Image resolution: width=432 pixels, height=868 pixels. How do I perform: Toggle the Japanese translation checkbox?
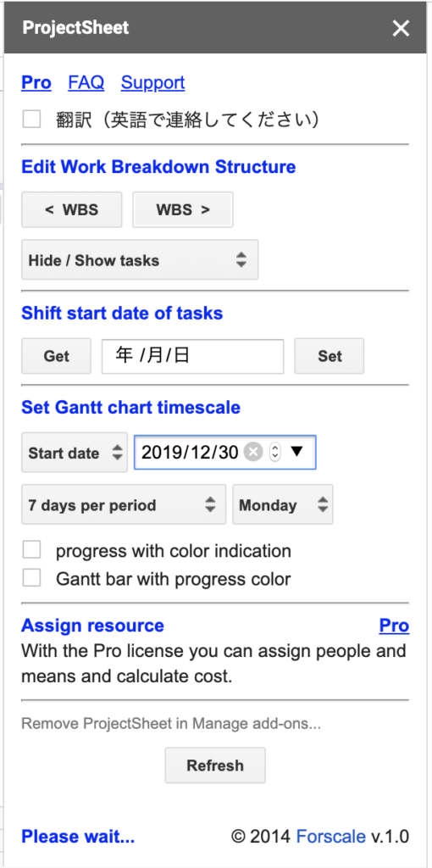click(x=31, y=119)
